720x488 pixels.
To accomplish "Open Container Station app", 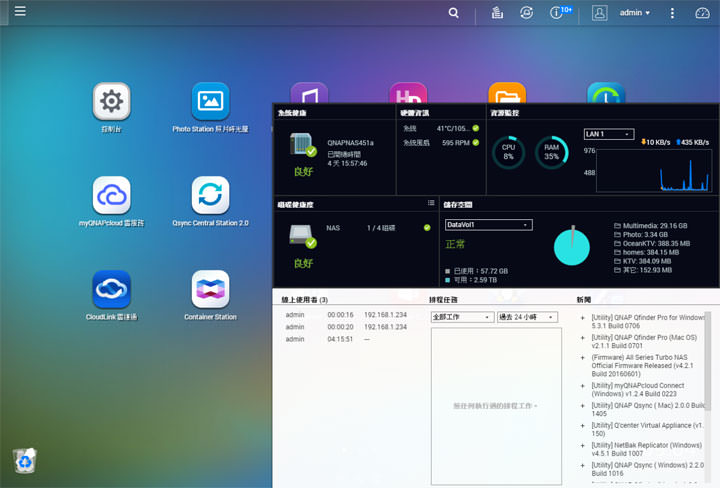I will tap(210, 288).
